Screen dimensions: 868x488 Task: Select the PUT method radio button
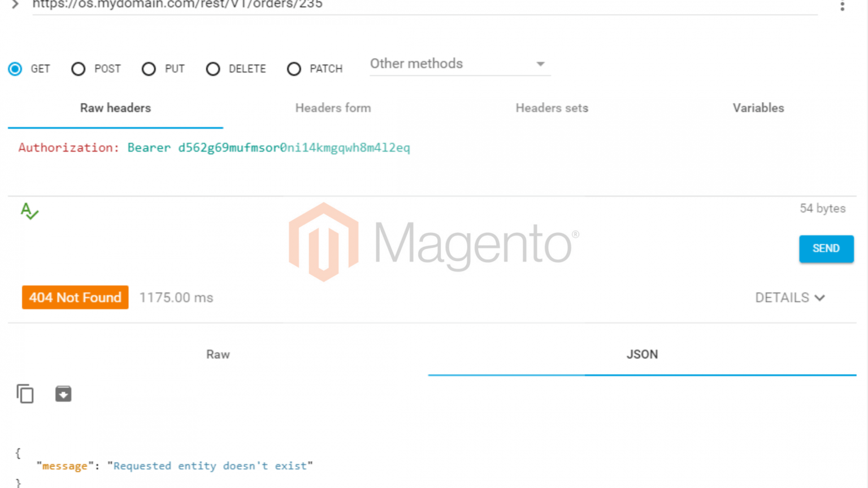click(x=149, y=69)
